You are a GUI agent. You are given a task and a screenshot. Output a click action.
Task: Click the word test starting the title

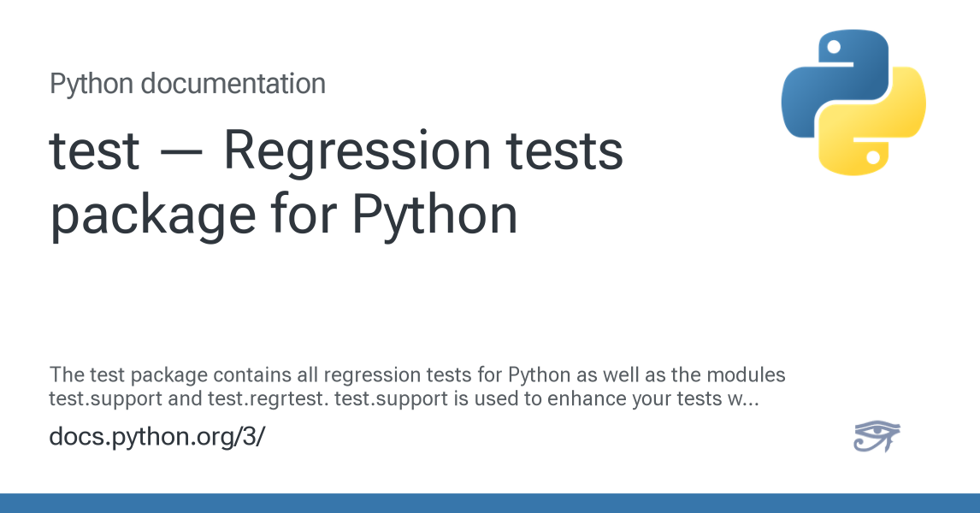click(x=94, y=151)
